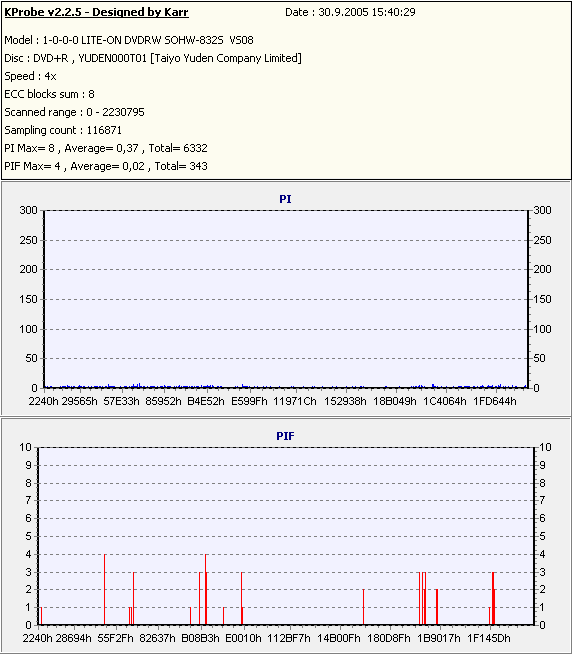
Task: Select the 14B00Fh x-axis label
Action: point(339,638)
